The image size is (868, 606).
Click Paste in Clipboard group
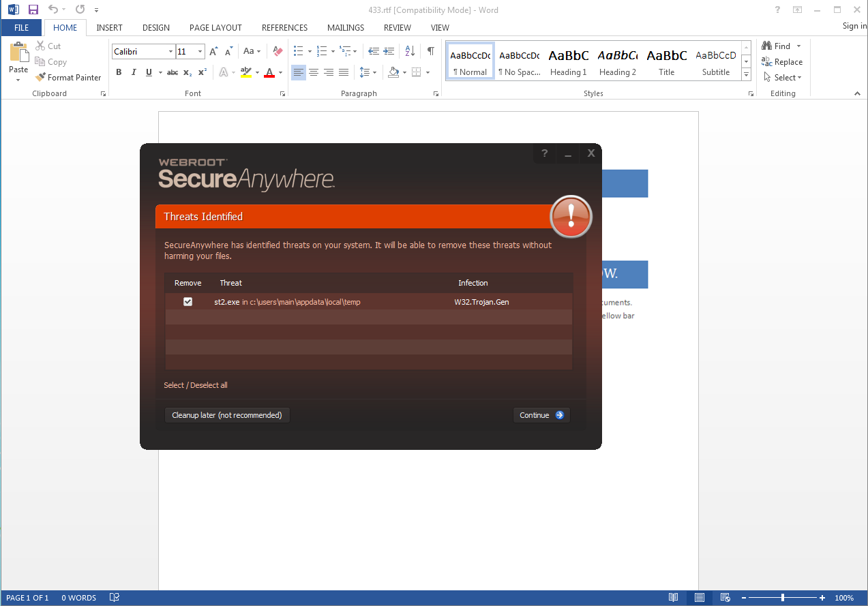[18, 61]
